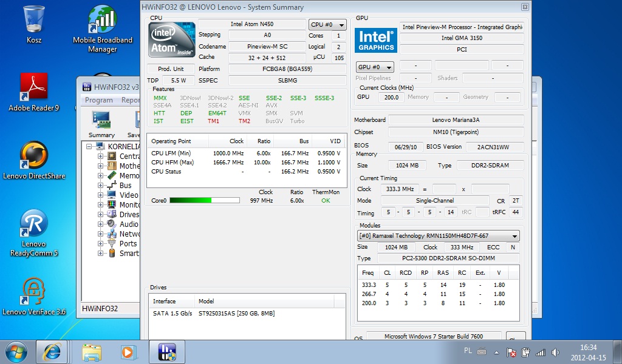The image size is (622, 364).
Task: Click the Prod. Unit button
Action: [x=171, y=69]
